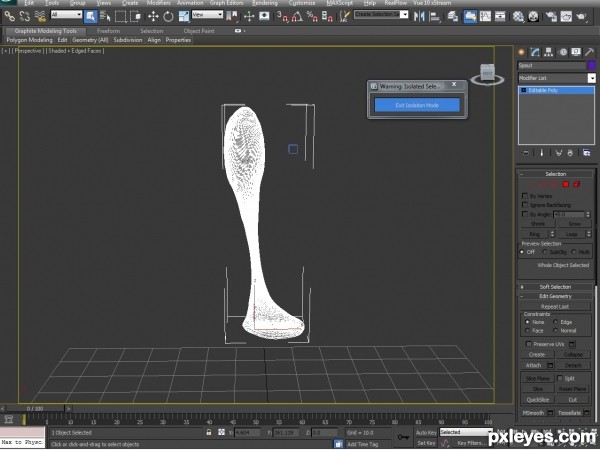This screenshot has height=450, width=600.
Task: Open the Layer Manager icon
Action: [x=453, y=16]
